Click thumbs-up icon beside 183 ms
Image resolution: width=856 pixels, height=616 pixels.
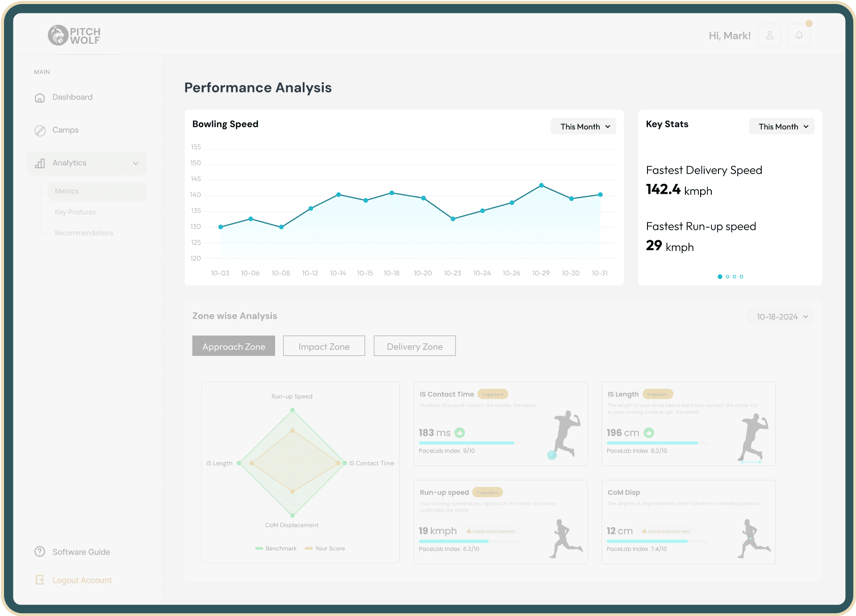pyautogui.click(x=459, y=433)
